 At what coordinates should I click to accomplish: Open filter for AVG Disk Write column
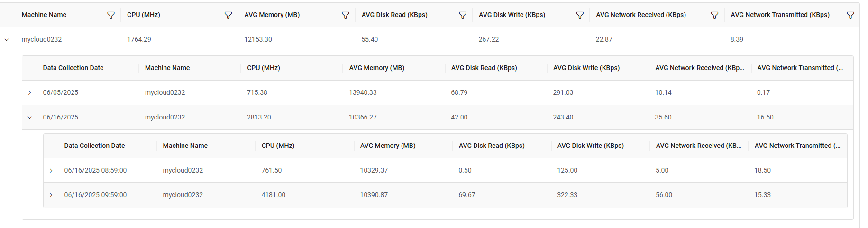[x=580, y=15]
